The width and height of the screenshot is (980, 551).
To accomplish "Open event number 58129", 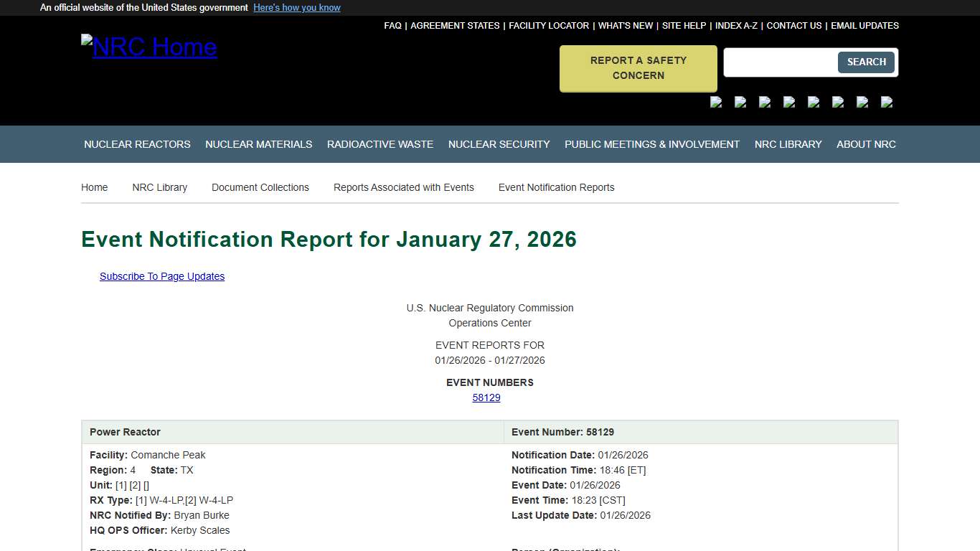I will (x=486, y=397).
